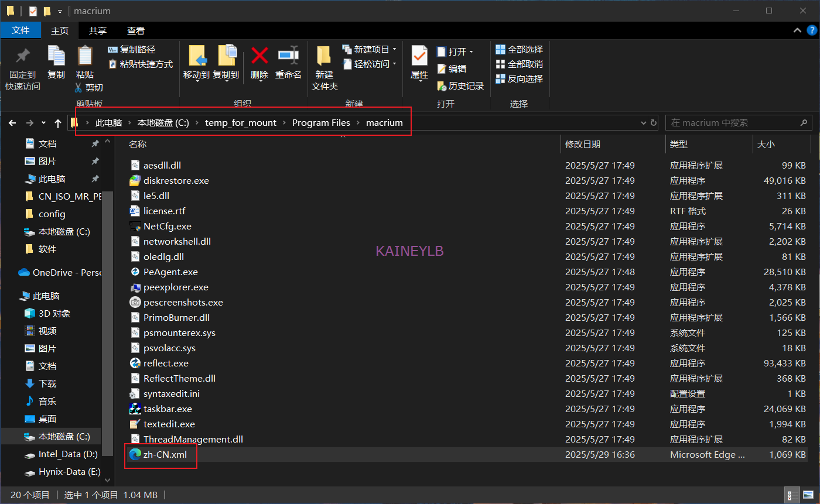Click the address bar Refresh button
The width and height of the screenshot is (820, 504).
tap(655, 123)
